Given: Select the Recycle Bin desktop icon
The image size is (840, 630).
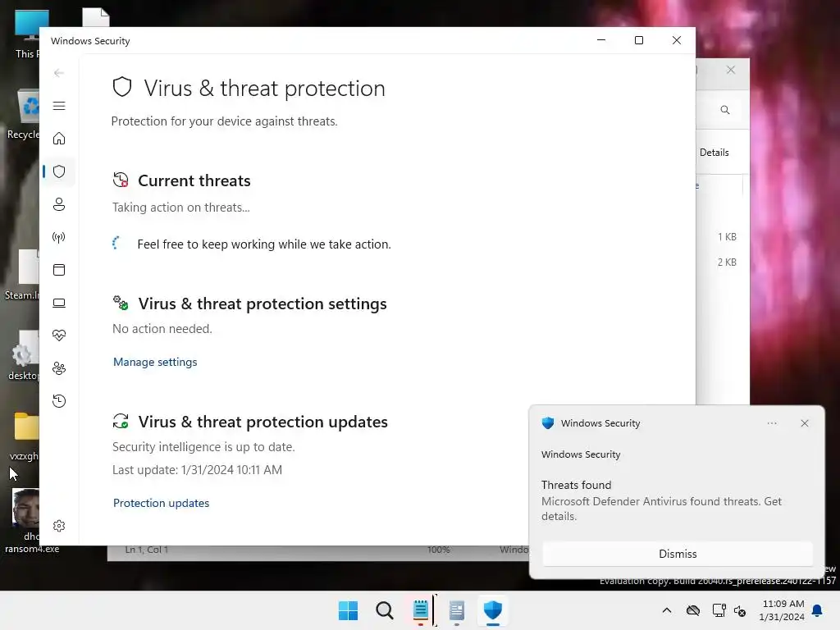Looking at the screenshot, I should pos(24,114).
